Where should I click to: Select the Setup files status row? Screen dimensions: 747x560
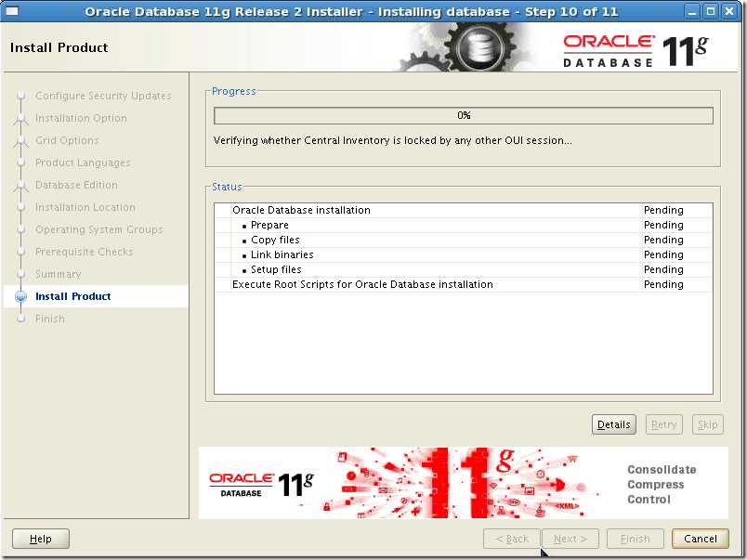(x=464, y=269)
